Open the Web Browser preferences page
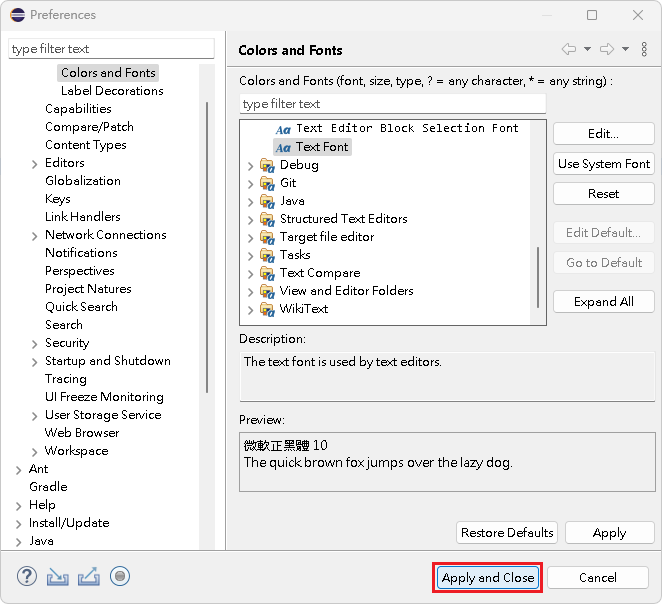This screenshot has width=662, height=604. (82, 433)
